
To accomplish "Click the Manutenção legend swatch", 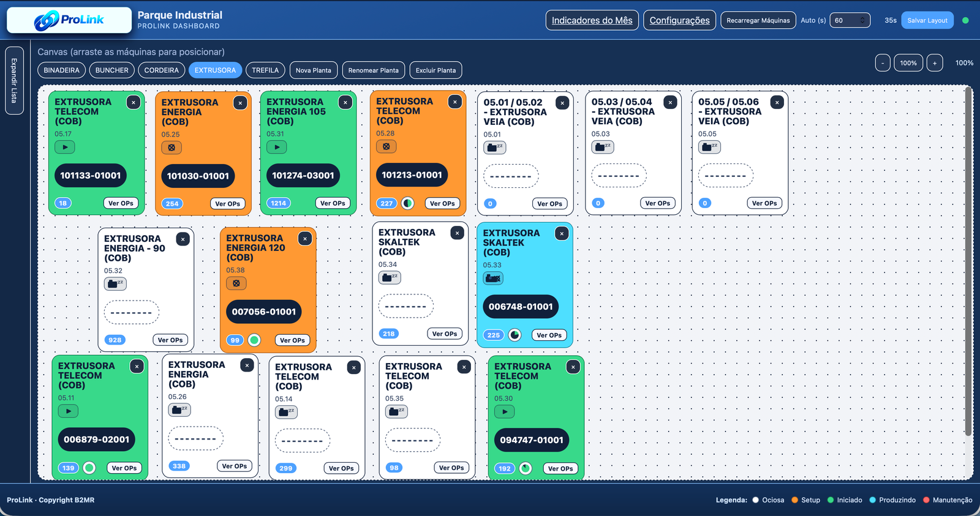I will 926,500.
